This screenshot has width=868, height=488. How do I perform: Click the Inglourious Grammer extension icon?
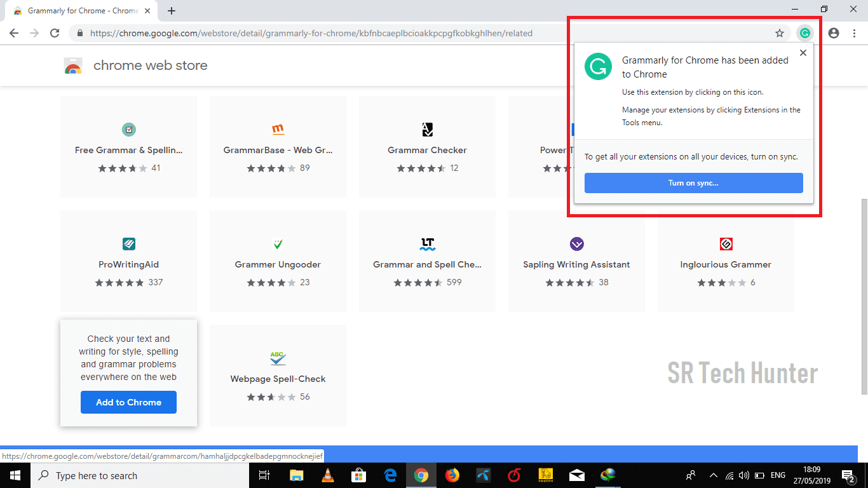(x=726, y=243)
